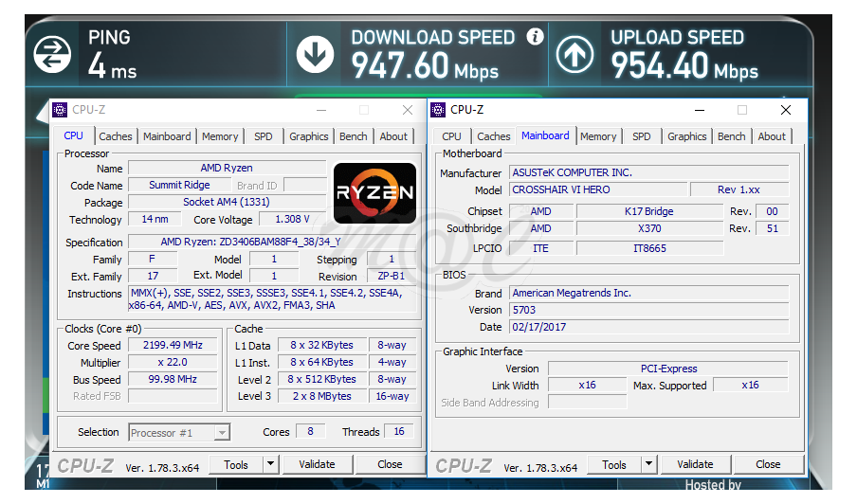857x504 pixels.
Task: Click BIOS version 5703 field
Action: [649, 310]
